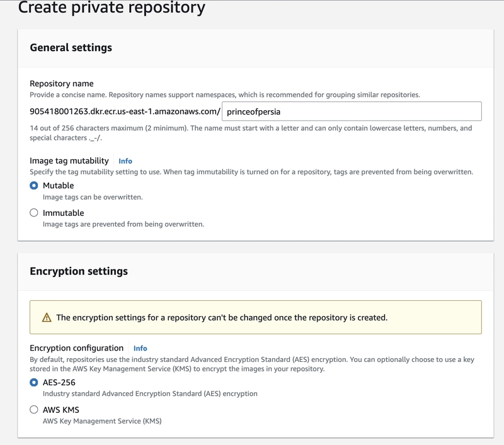Click the encryption settings can't be changed warning text
The height and width of the screenshot is (445, 504).
coord(221,318)
